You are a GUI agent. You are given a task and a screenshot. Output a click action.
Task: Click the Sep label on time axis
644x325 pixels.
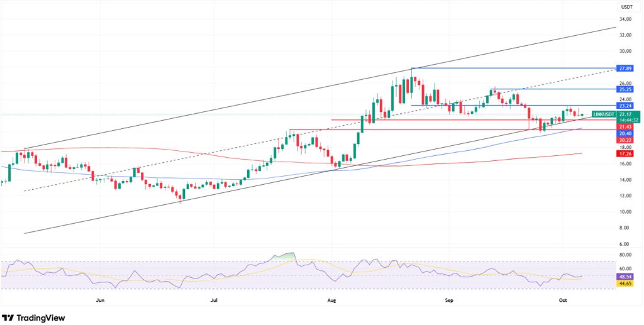pyautogui.click(x=449, y=302)
